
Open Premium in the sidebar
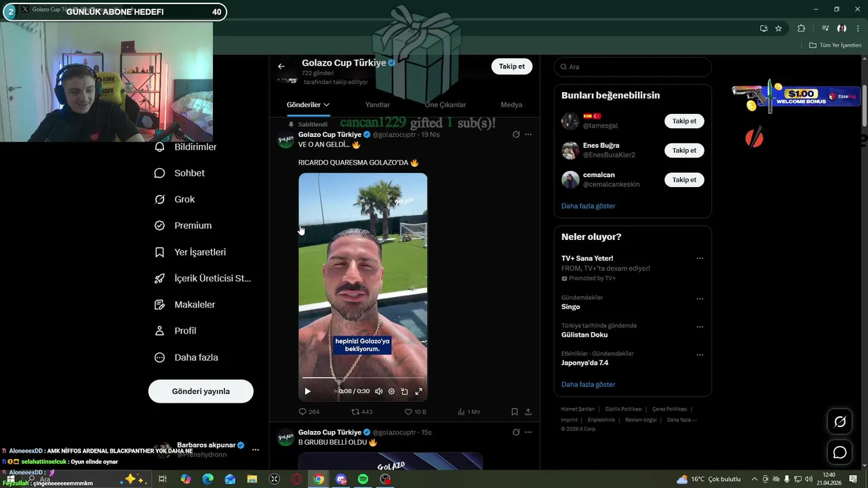pyautogui.click(x=183, y=226)
